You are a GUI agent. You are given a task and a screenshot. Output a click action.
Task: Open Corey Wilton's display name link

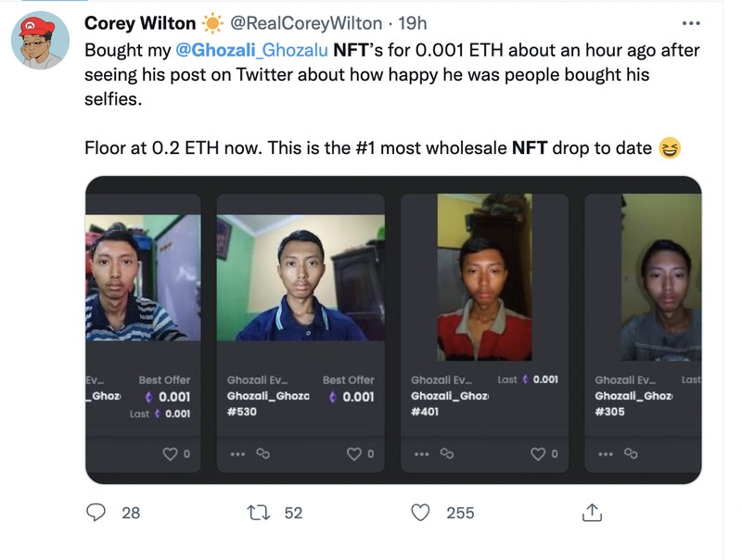pyautogui.click(x=140, y=23)
